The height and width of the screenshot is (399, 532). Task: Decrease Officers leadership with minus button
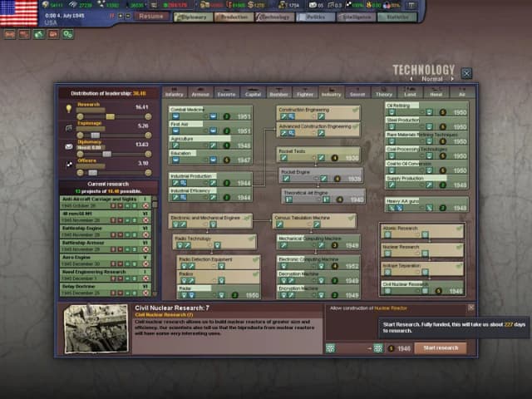click(x=80, y=173)
